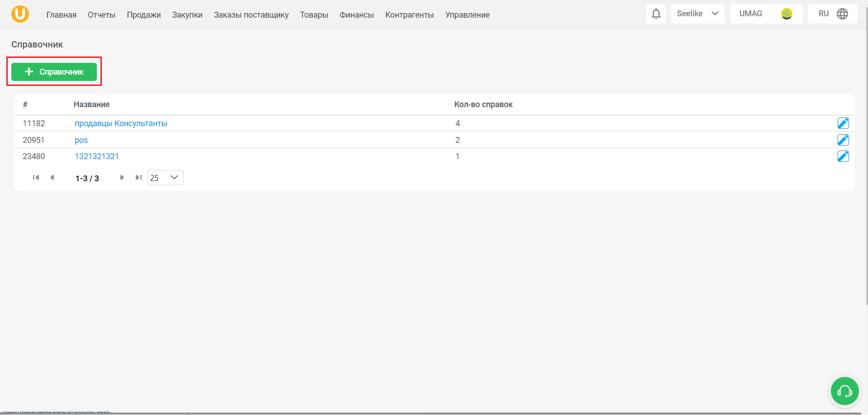This screenshot has width=868, height=415.
Task: Open the Финансы menu
Action: pyautogui.click(x=357, y=15)
